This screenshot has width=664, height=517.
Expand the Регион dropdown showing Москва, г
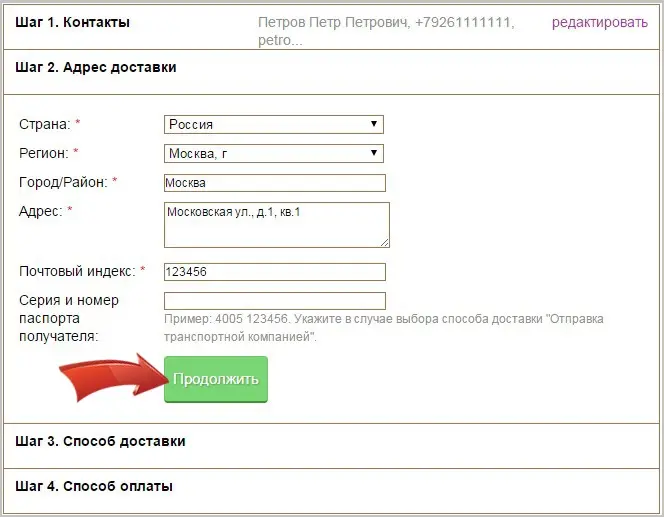pyautogui.click(x=274, y=153)
